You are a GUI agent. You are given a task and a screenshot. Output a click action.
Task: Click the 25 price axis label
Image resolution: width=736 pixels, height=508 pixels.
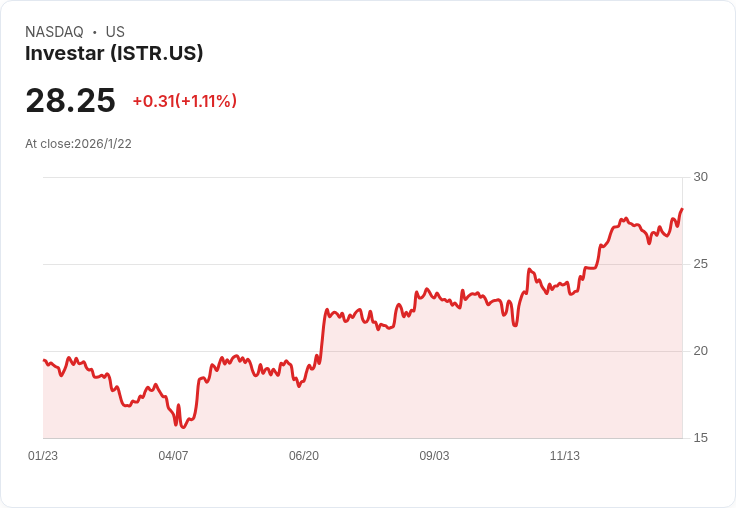point(700,264)
